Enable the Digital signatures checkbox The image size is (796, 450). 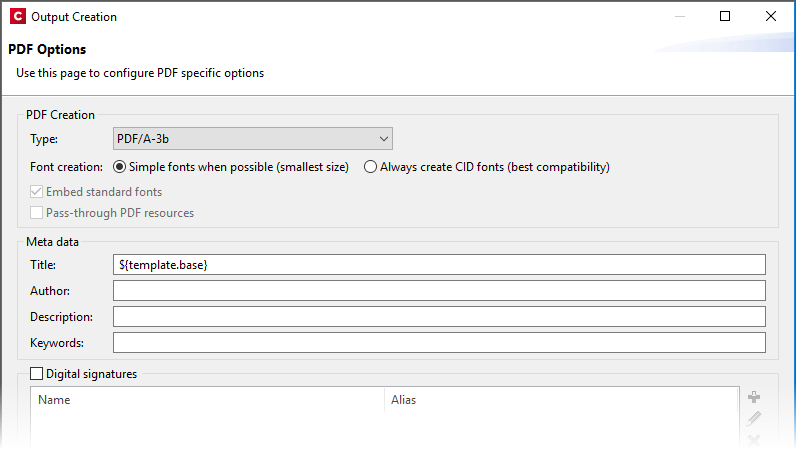(x=37, y=374)
